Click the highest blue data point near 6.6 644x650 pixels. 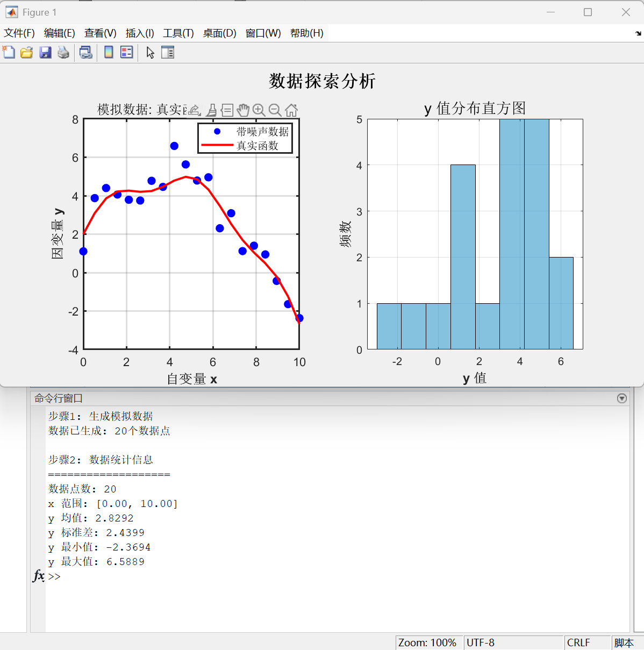point(174,146)
